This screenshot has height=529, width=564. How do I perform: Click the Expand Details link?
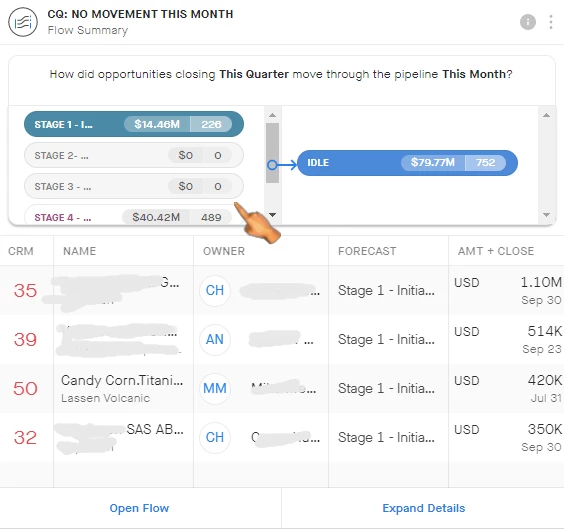point(424,508)
